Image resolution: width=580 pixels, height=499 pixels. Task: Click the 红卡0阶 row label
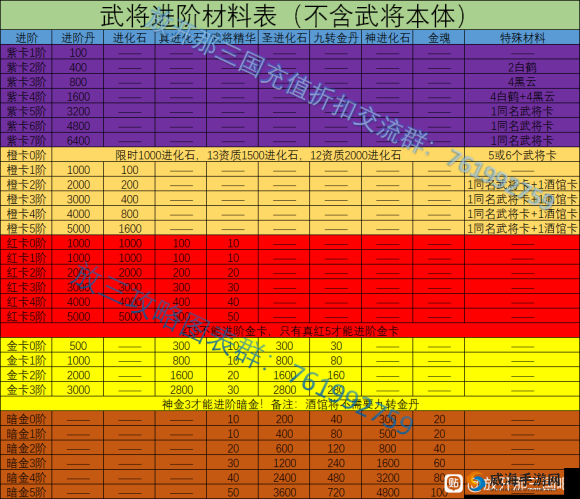pos(26,243)
